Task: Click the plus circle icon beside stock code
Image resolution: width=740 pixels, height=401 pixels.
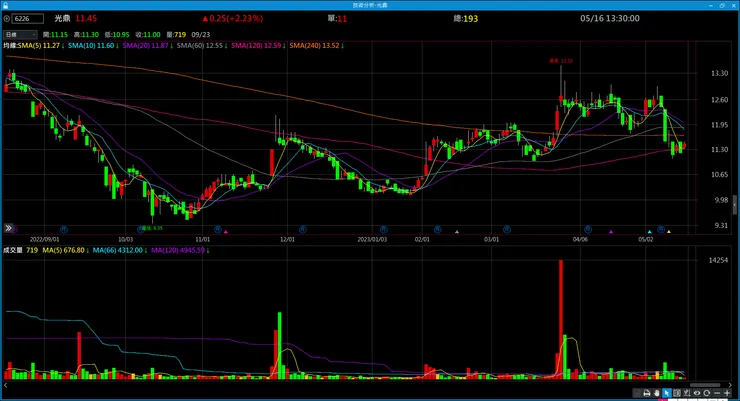Action: [x=7, y=19]
